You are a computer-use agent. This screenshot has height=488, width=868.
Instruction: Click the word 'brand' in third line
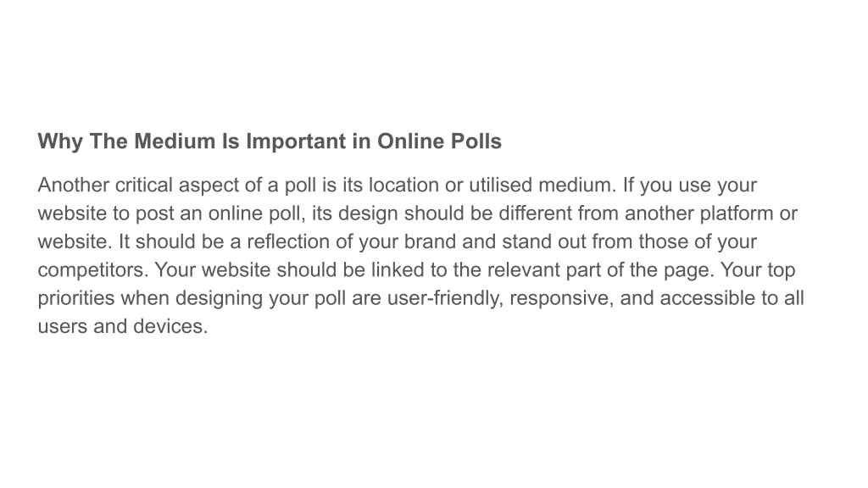coord(430,241)
